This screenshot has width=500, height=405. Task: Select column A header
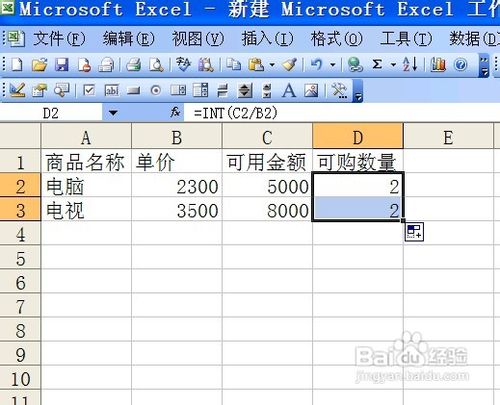click(86, 136)
